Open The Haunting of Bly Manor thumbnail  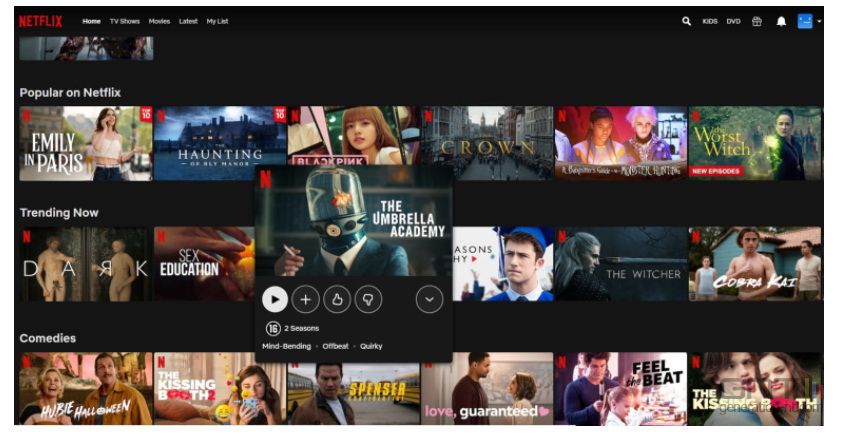point(220,143)
